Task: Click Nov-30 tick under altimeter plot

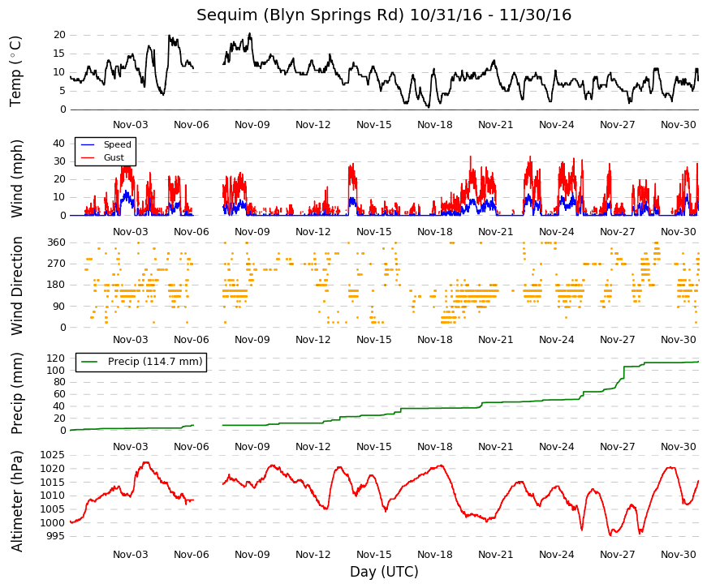Action: pyautogui.click(x=678, y=555)
